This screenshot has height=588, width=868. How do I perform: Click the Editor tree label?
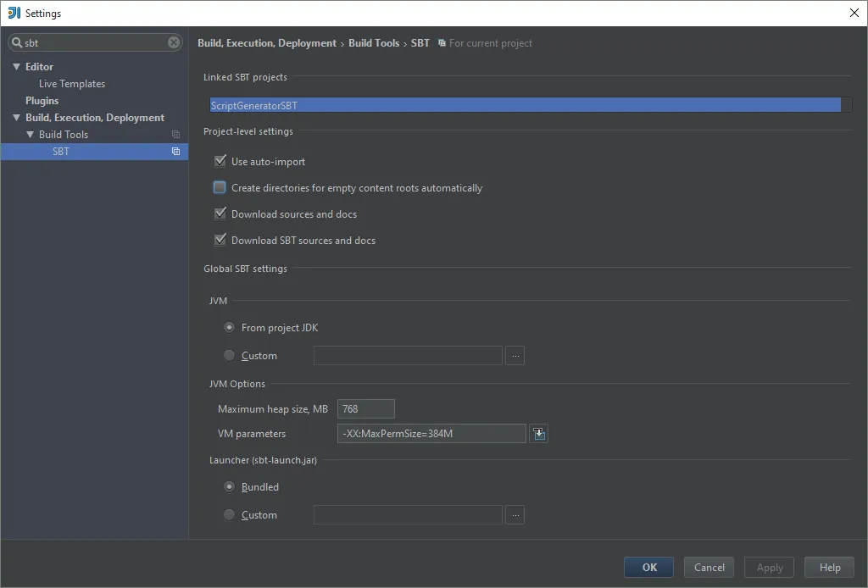coord(39,67)
